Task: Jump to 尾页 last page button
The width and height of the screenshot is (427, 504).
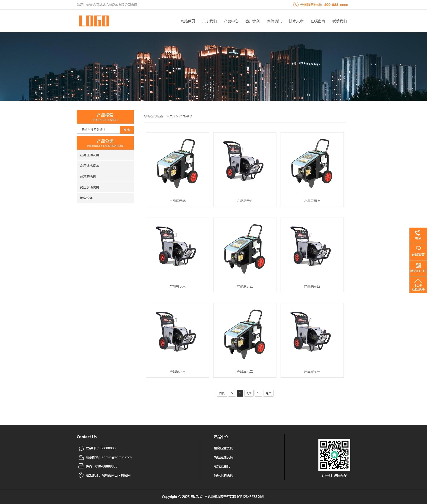Action: [268, 393]
